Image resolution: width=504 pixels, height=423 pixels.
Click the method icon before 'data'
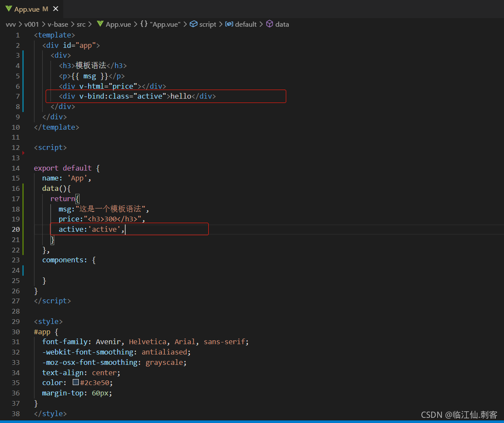(270, 24)
